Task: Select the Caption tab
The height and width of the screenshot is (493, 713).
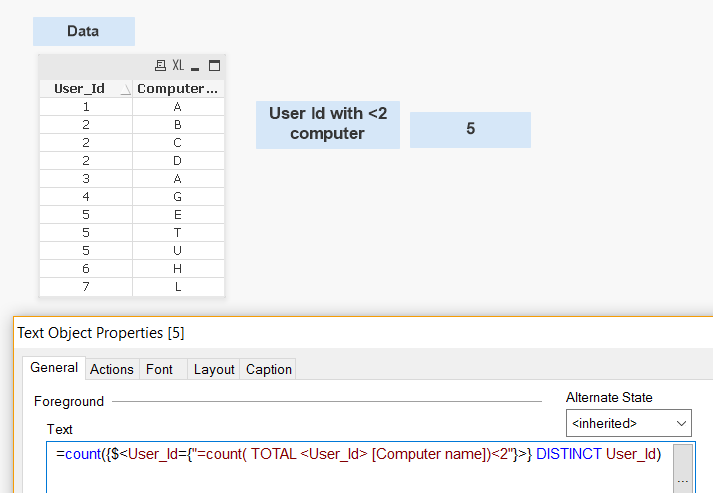Action: point(269,369)
